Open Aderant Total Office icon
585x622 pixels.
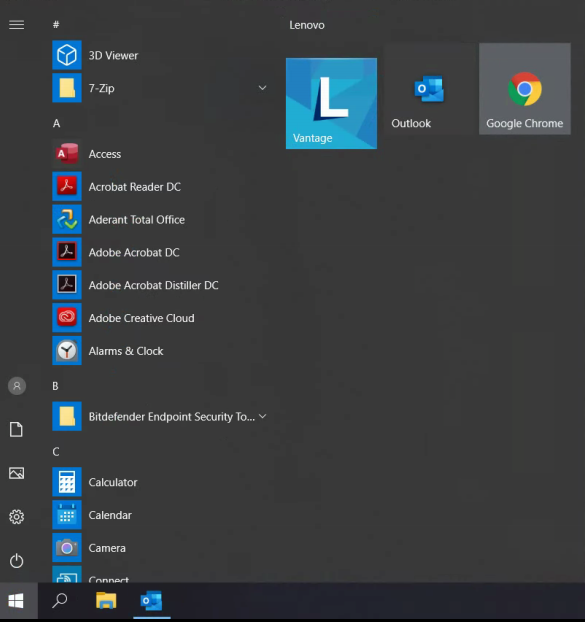(67, 219)
